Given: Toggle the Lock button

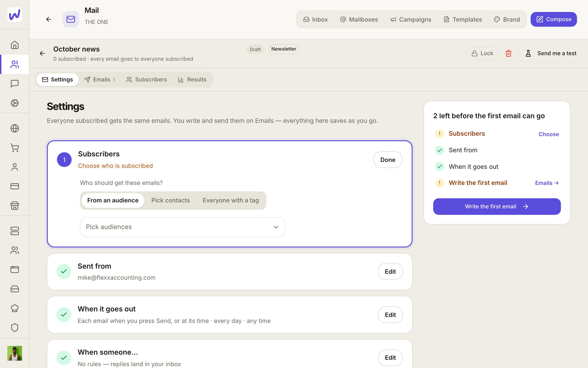Looking at the screenshot, I should pyautogui.click(x=482, y=53).
